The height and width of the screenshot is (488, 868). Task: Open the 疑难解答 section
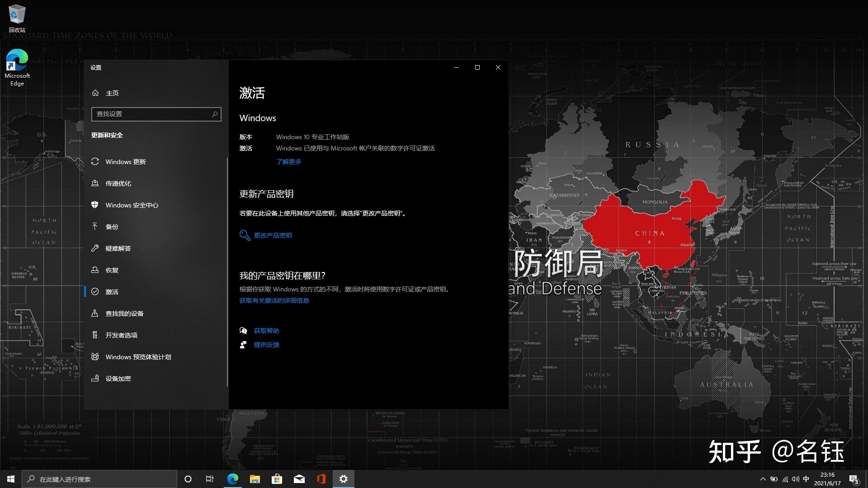(118, 249)
